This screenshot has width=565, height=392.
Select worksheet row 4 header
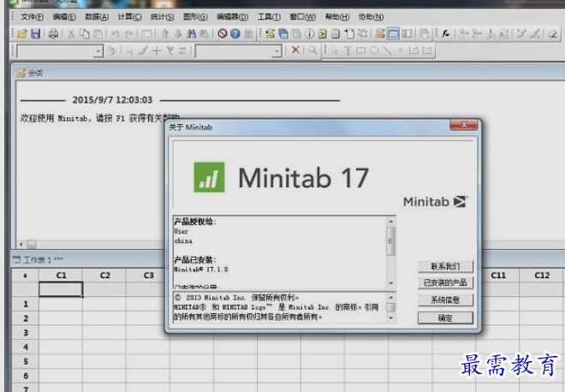point(25,347)
